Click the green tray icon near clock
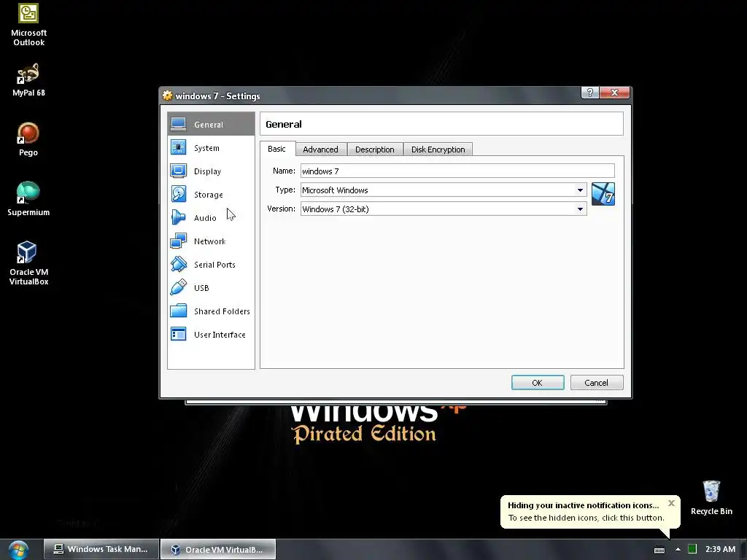The width and height of the screenshot is (747, 560). [692, 549]
